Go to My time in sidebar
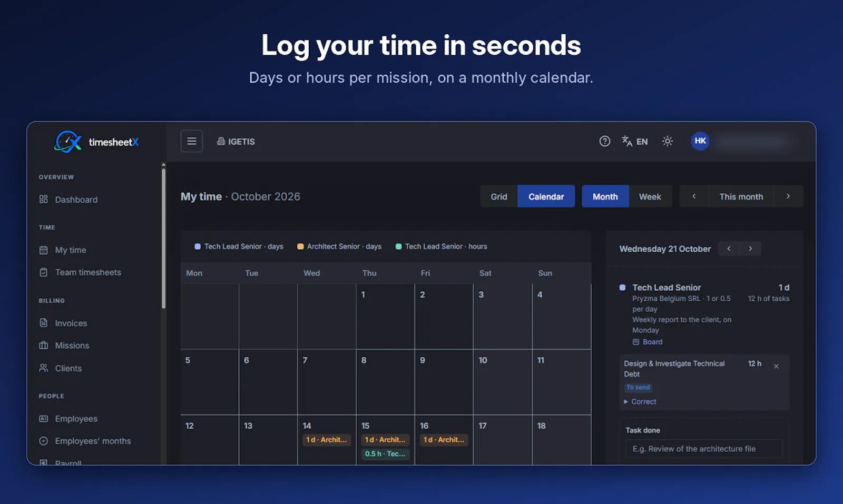This screenshot has height=504, width=843. tap(63, 250)
